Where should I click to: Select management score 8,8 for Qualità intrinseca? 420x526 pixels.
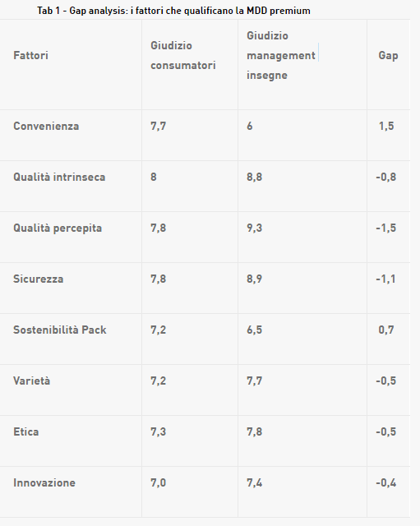point(254,178)
